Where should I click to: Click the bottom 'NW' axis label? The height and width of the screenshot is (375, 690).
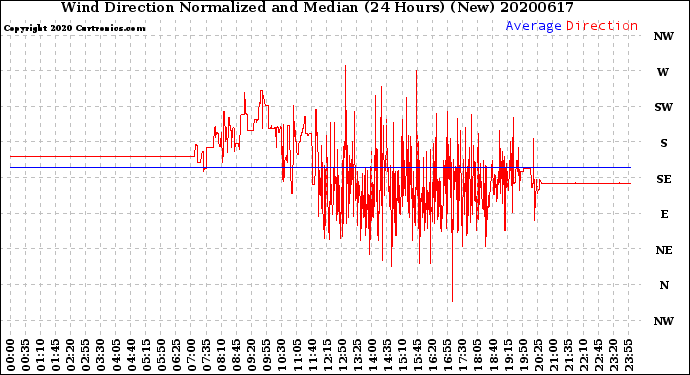coord(664,321)
